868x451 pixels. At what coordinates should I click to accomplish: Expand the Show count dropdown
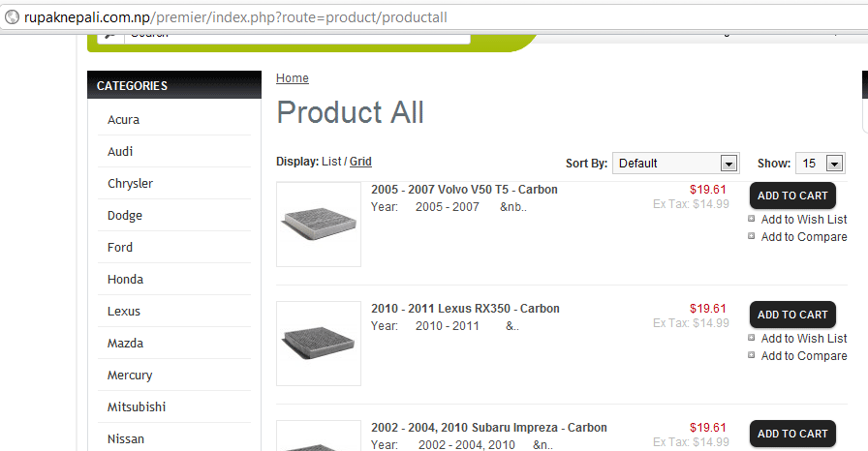(x=820, y=164)
